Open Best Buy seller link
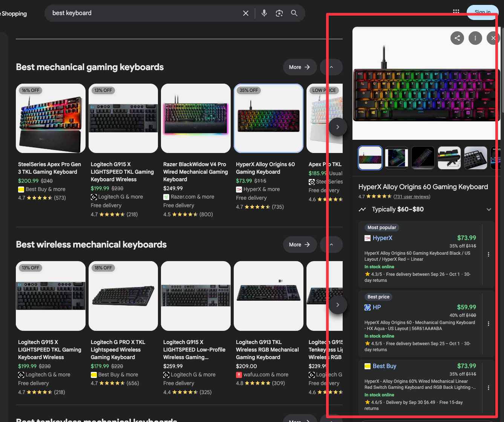This screenshot has height=422, width=504. coord(384,366)
